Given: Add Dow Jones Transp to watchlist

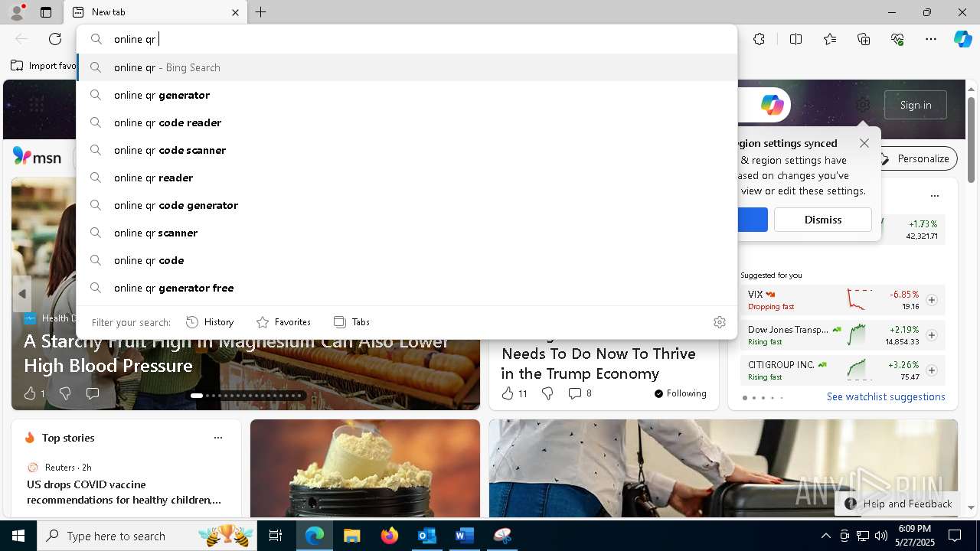Looking at the screenshot, I should tap(932, 335).
